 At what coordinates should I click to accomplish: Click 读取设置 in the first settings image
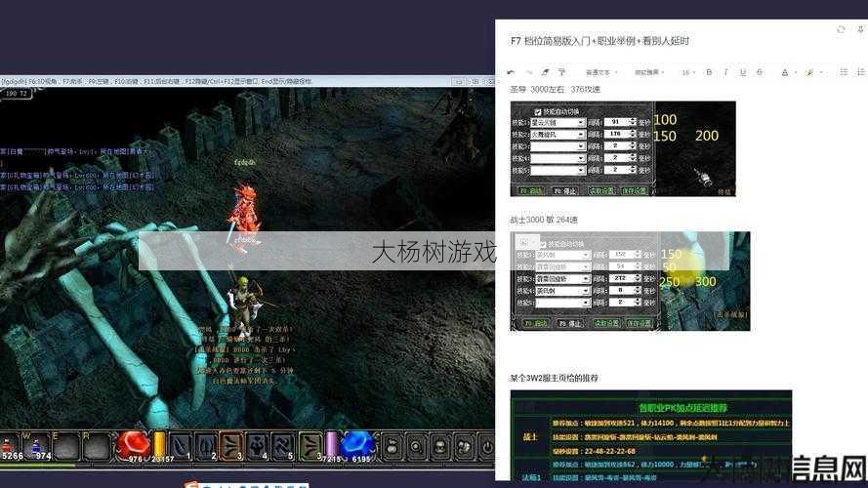[601, 191]
